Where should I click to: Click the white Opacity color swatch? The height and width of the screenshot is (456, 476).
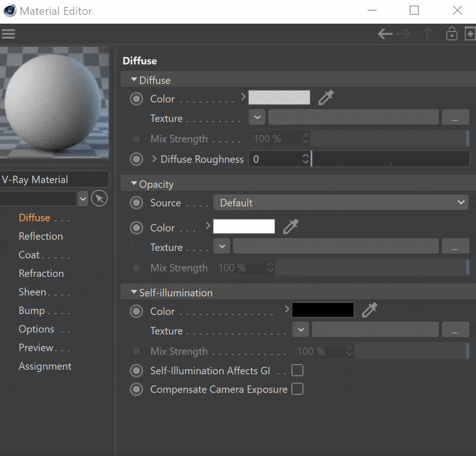(244, 226)
